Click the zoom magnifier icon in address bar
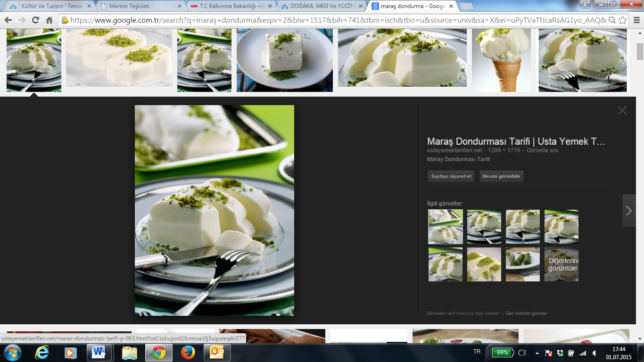The height and width of the screenshot is (362, 644). pos(612,20)
